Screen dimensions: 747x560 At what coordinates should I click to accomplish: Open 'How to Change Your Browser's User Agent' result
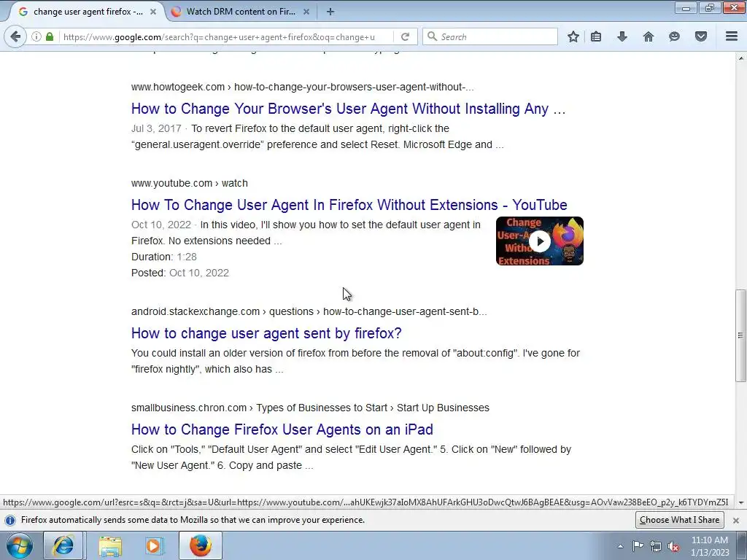click(348, 109)
